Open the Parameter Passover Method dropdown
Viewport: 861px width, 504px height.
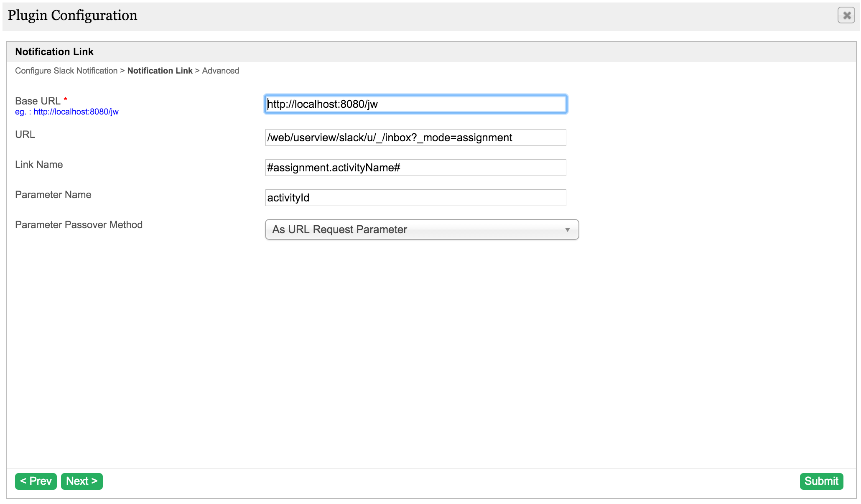pos(421,229)
